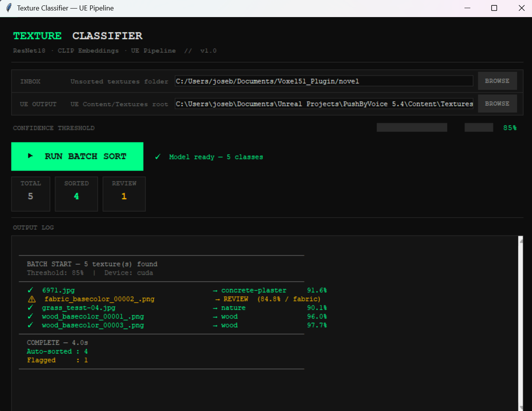Adjust the CONFIDENCE THRESHOLD slider

(411, 127)
